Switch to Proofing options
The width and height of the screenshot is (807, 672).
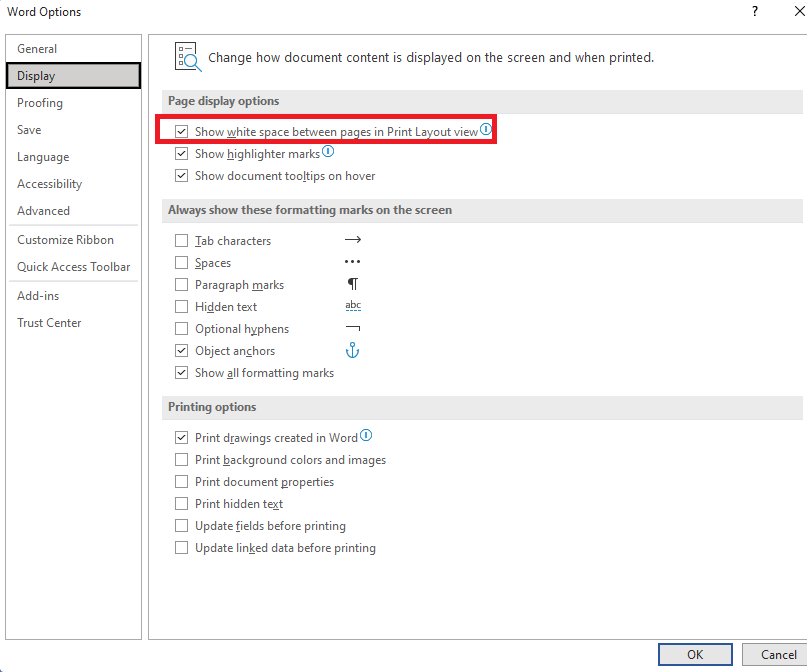[74, 103]
